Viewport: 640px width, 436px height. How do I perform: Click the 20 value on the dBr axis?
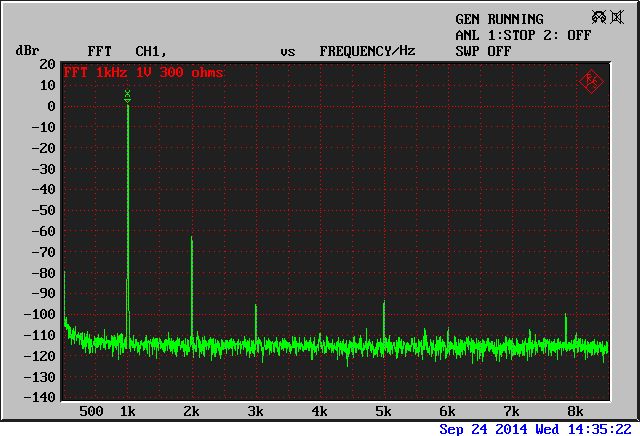point(47,64)
